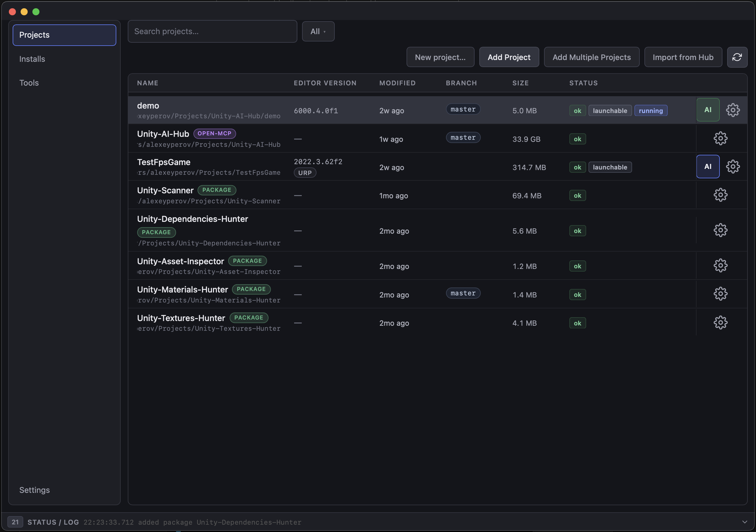Open settings gear for Unity-Asset-Inspector
Viewport: 756px width, 532px height.
coord(720,265)
